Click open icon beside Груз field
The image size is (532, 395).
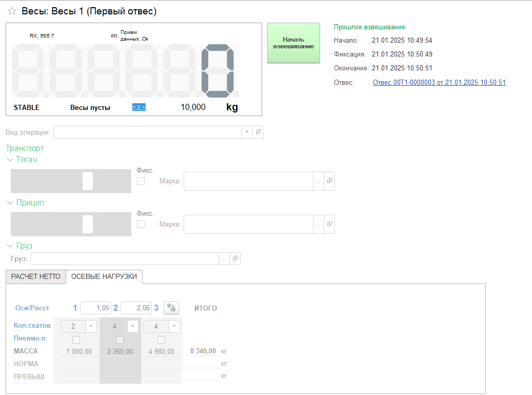point(234,259)
